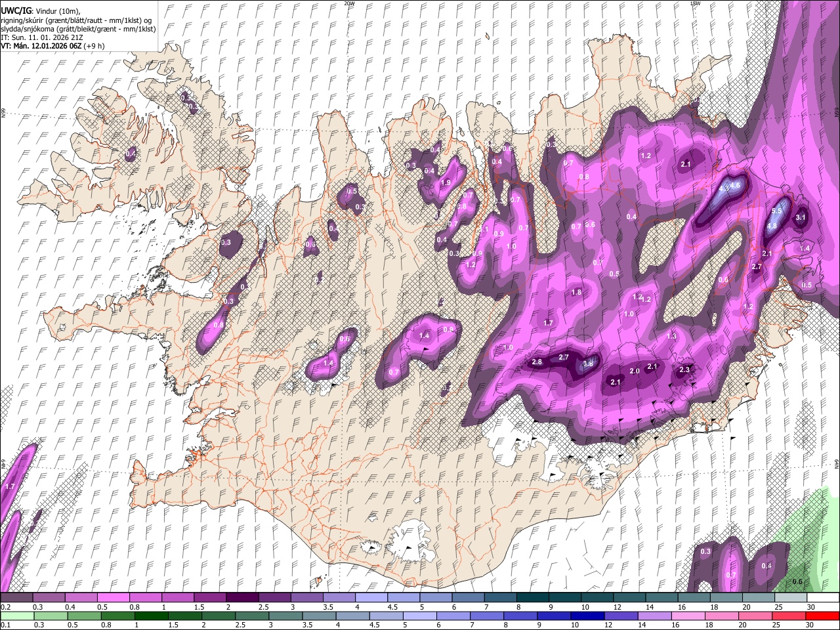840x630 pixels.
Task: Click the grey-blue 3.5–4 rain scale swatch
Action: pos(319,616)
